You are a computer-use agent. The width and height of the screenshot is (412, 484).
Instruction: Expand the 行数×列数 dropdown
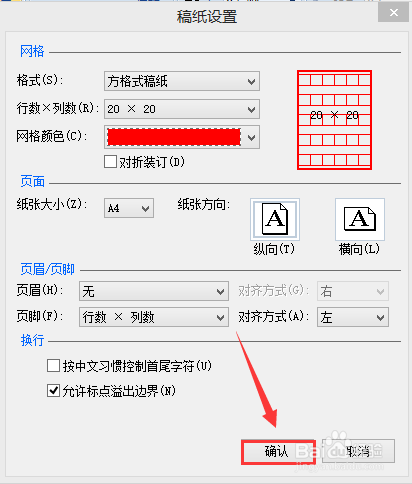click(x=182, y=109)
